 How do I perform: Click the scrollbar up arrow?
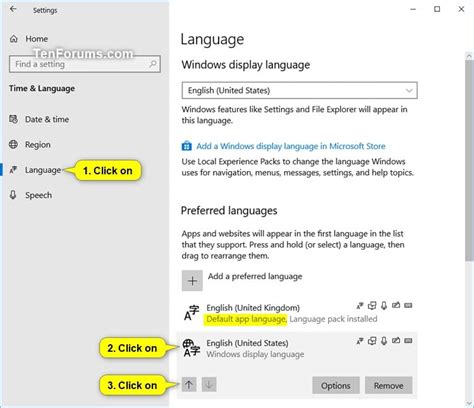pos(469,56)
